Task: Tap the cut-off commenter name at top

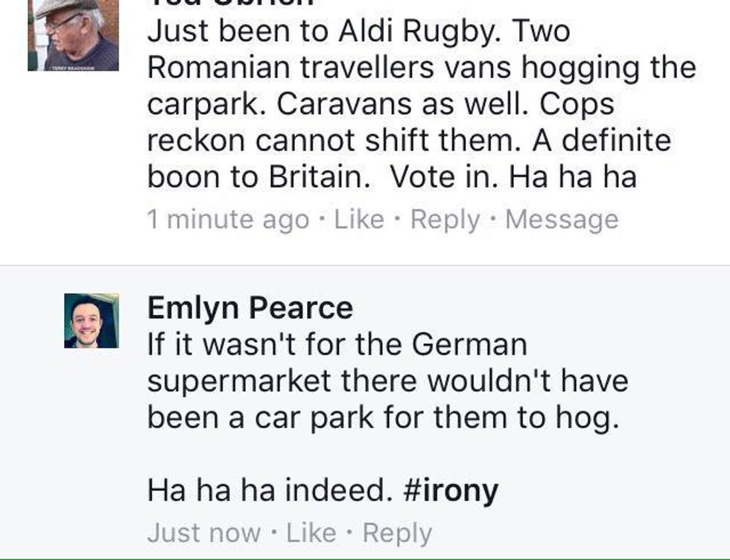Action: pyautogui.click(x=231, y=3)
